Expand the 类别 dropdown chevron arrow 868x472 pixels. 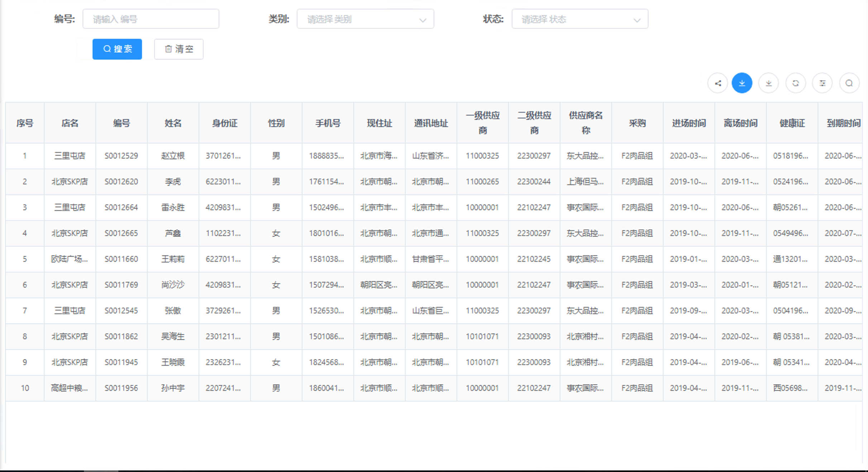[423, 20]
